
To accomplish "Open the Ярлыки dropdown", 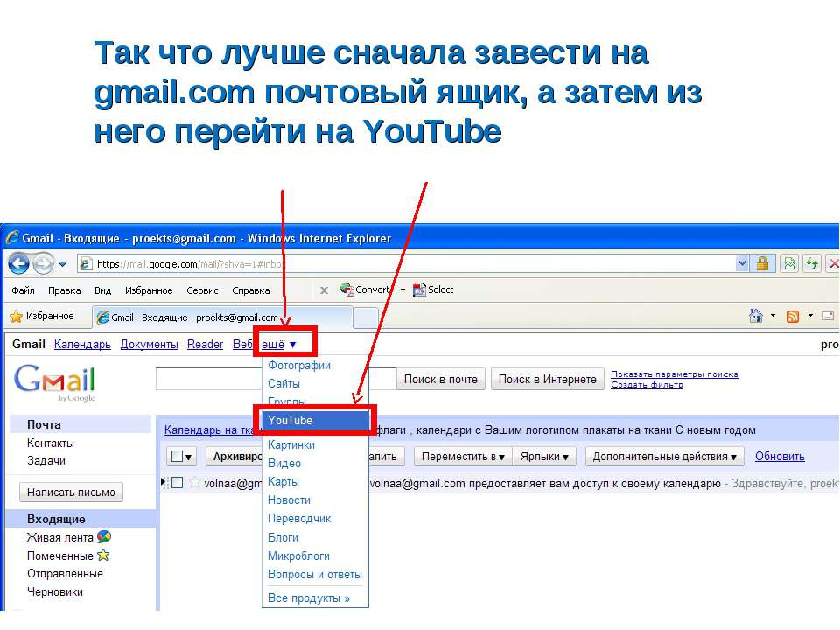I will pos(543,457).
